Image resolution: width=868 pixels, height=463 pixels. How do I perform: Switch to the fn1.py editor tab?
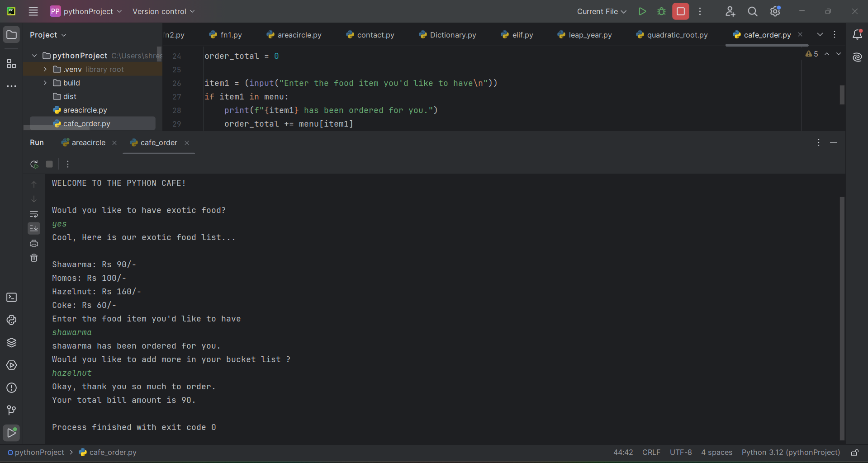(x=226, y=35)
